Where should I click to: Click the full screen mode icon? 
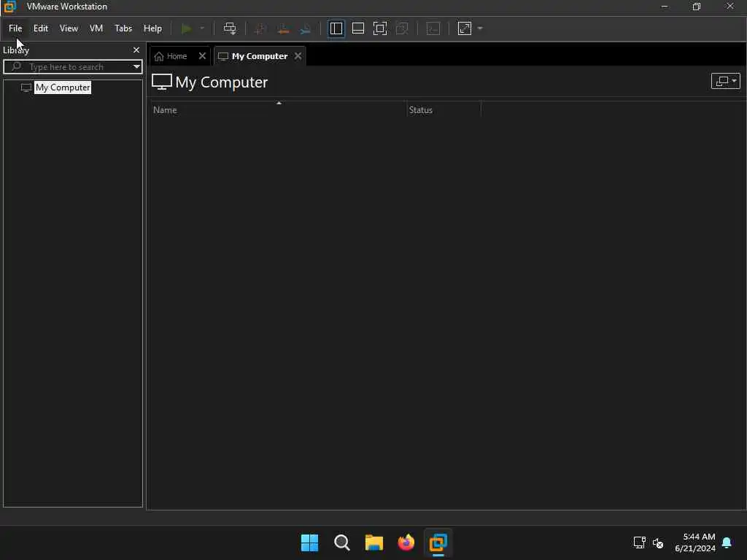tap(379, 28)
